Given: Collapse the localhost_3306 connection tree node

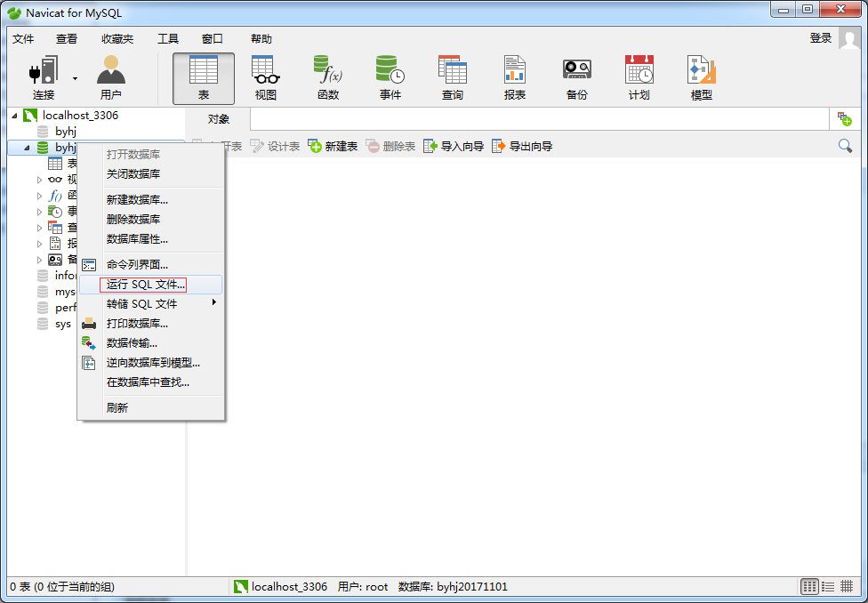Looking at the screenshot, I should (14, 116).
